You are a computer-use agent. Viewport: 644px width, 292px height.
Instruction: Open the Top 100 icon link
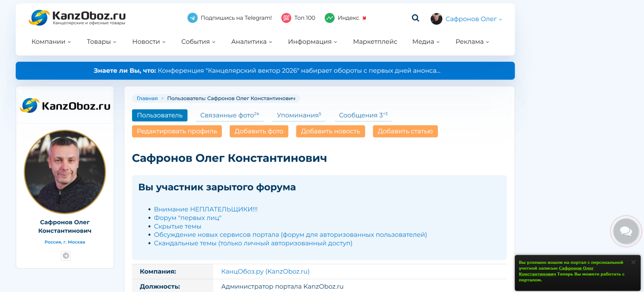[286, 18]
